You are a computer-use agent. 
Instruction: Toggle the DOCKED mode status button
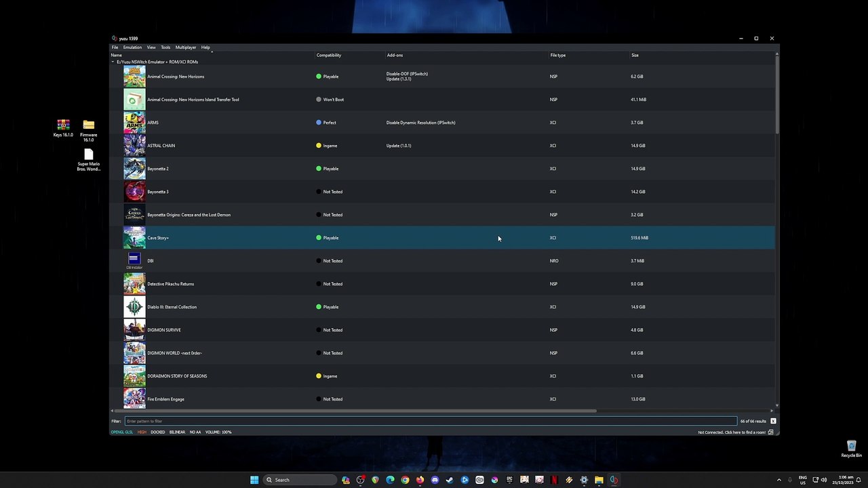[x=158, y=432]
